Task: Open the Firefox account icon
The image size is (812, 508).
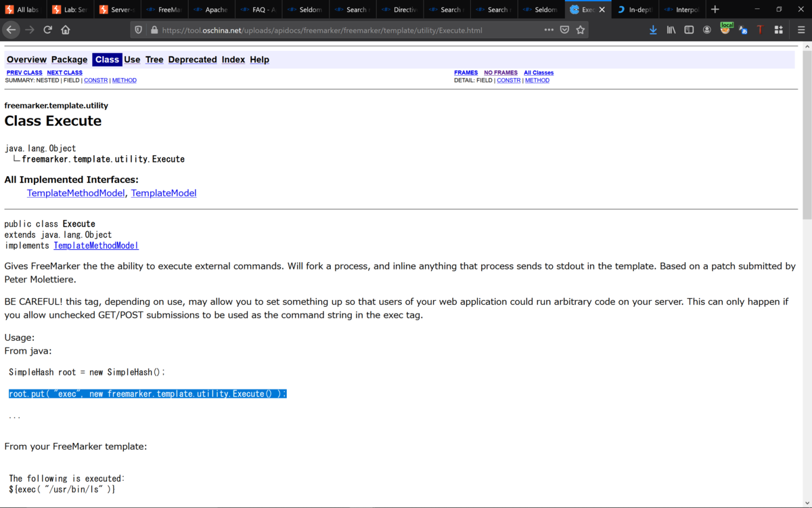Action: (707, 30)
